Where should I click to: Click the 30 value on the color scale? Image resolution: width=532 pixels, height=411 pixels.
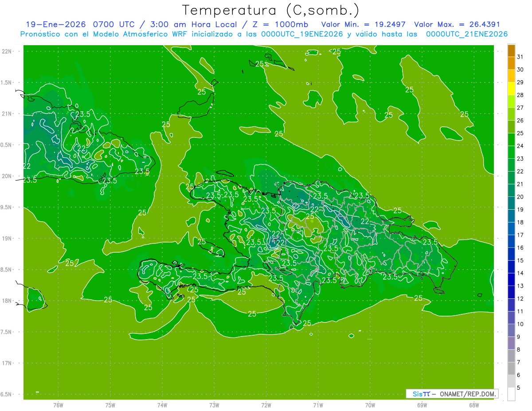coord(520,70)
